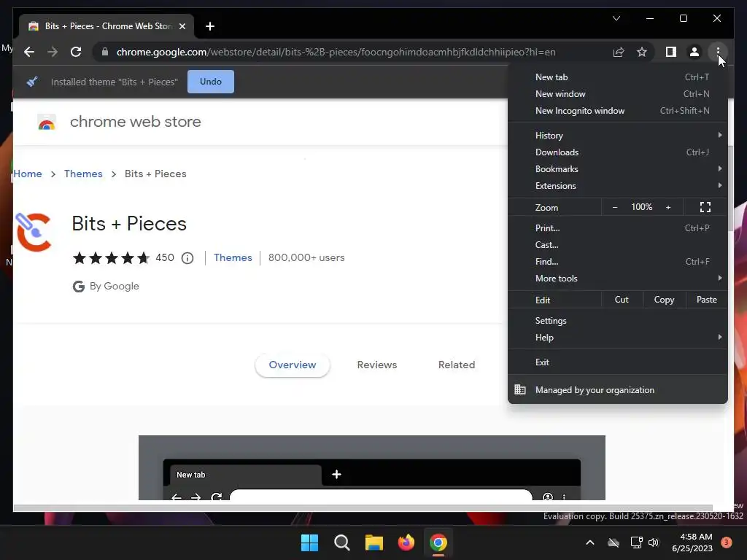Click the Themes category link beside rating
The height and width of the screenshot is (560, 747).
click(233, 257)
